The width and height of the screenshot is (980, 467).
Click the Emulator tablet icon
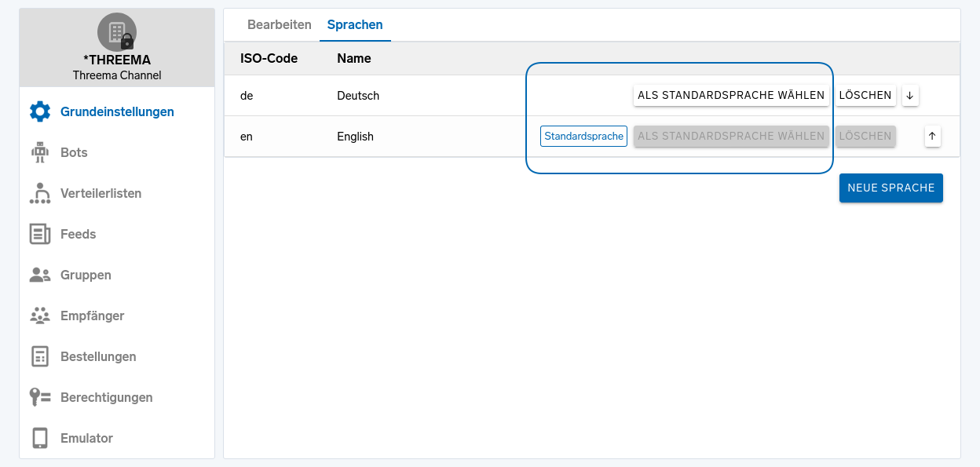coord(40,438)
